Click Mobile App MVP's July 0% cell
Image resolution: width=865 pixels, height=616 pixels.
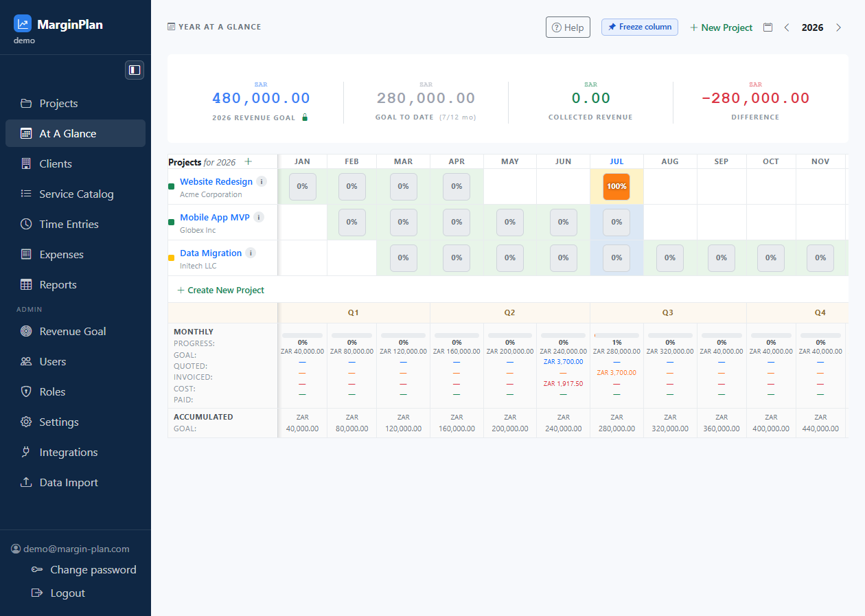click(616, 223)
